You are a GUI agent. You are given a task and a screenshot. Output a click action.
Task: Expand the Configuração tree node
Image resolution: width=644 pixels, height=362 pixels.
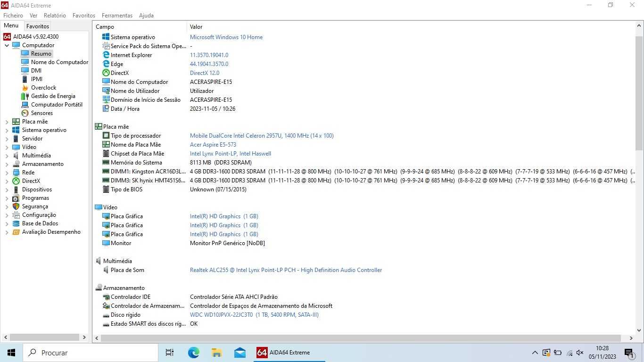click(x=7, y=215)
